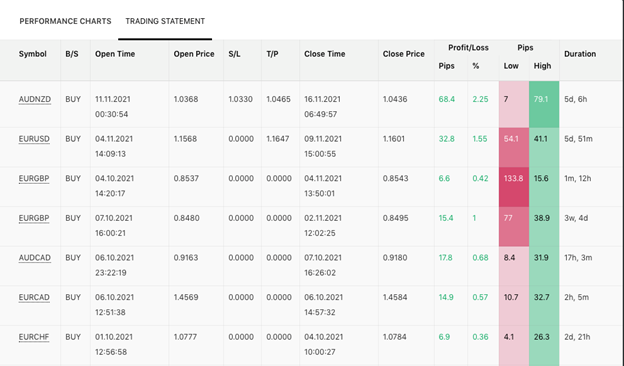The image size is (624, 366).
Task: Click the Close Time column header
Action: click(325, 54)
